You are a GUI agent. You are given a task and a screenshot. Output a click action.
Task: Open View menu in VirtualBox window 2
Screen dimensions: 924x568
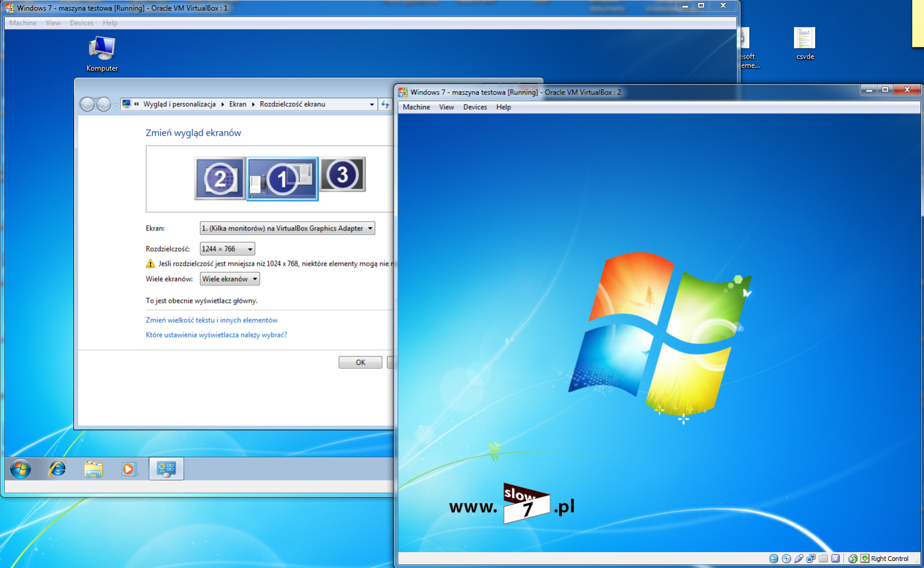[447, 107]
